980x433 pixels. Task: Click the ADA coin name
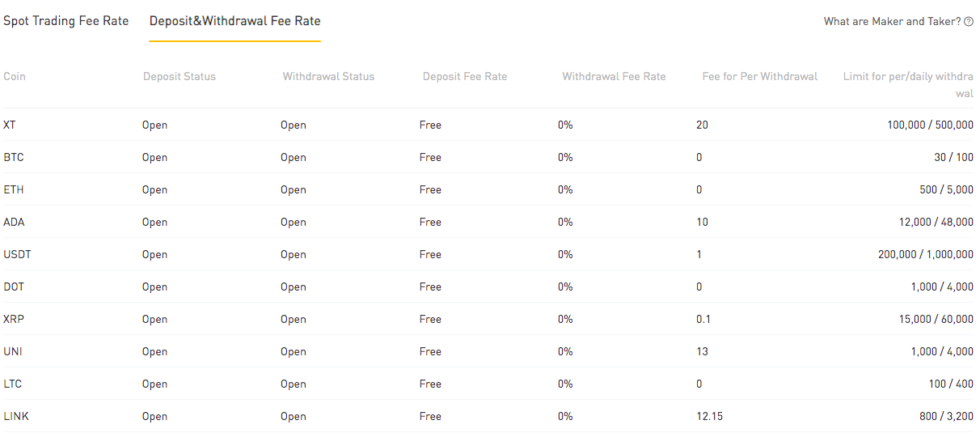click(x=14, y=222)
